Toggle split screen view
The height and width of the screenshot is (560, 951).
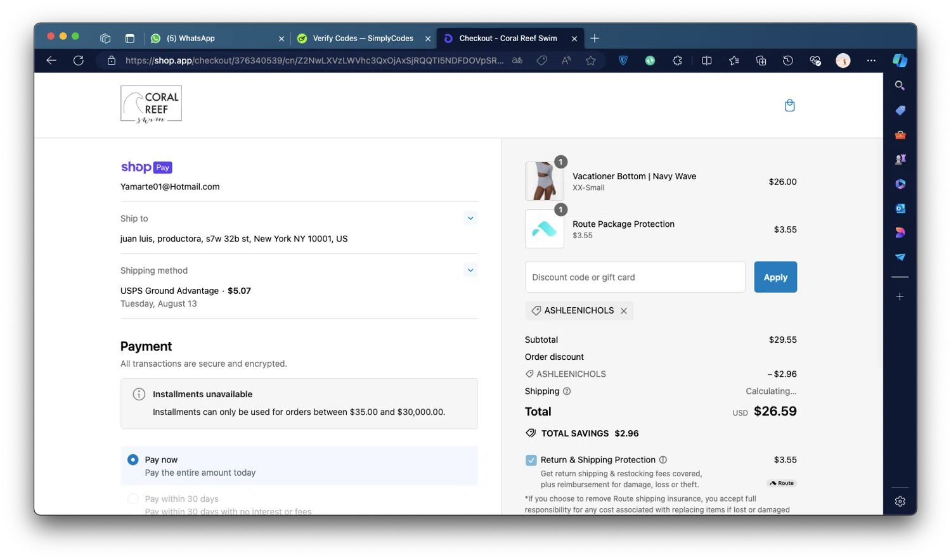tap(707, 60)
